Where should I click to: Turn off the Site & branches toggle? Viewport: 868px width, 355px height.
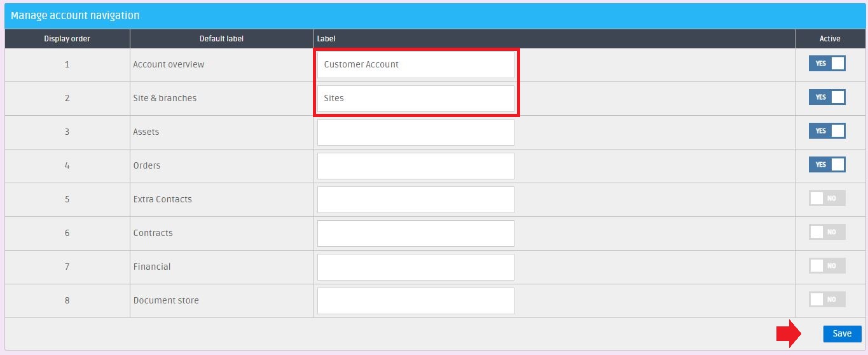(x=827, y=97)
